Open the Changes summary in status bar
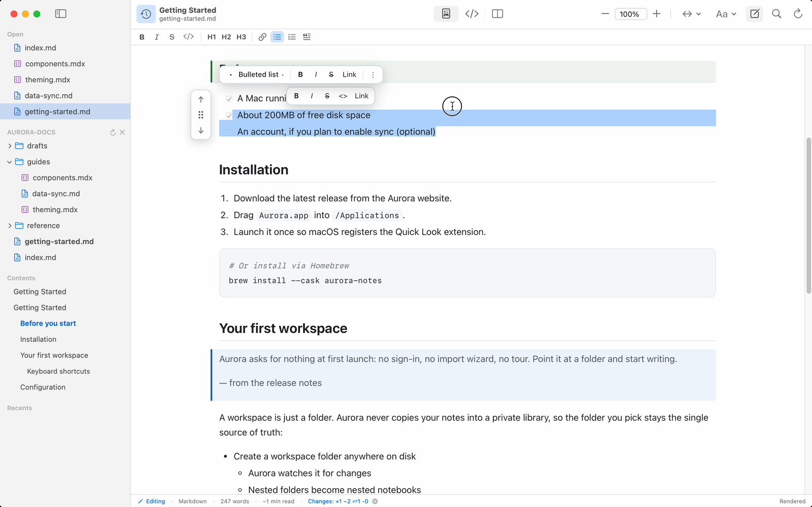The image size is (812, 507). tap(338, 501)
